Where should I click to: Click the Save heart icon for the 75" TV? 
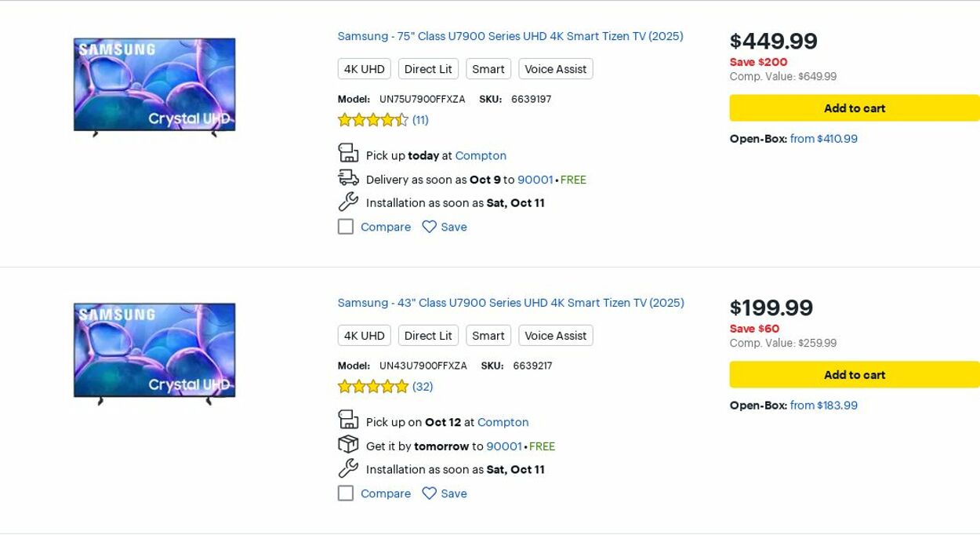pyautogui.click(x=429, y=227)
